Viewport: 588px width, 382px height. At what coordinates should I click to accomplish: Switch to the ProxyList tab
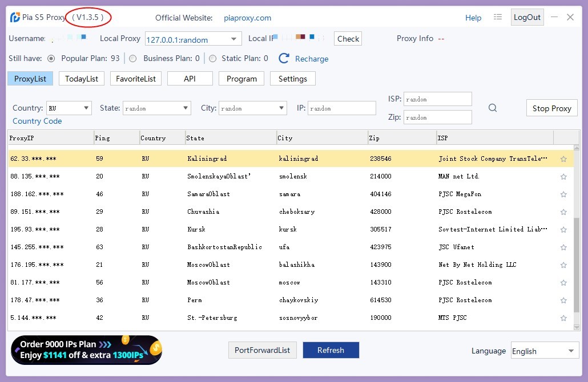[30, 79]
